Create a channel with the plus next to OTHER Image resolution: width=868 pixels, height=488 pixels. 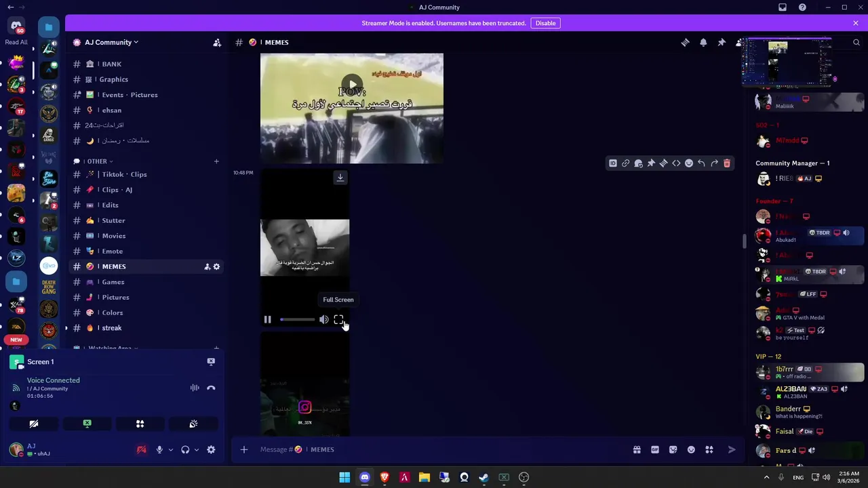tap(216, 161)
